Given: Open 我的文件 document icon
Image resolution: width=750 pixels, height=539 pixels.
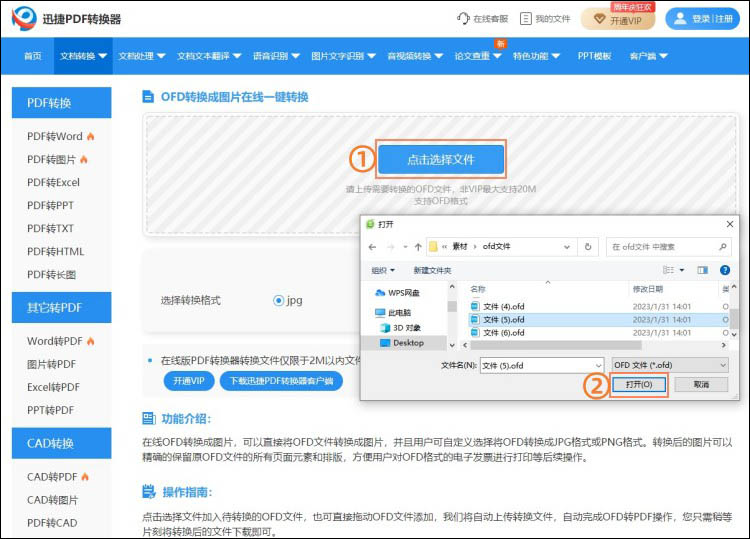Looking at the screenshot, I should [x=526, y=18].
